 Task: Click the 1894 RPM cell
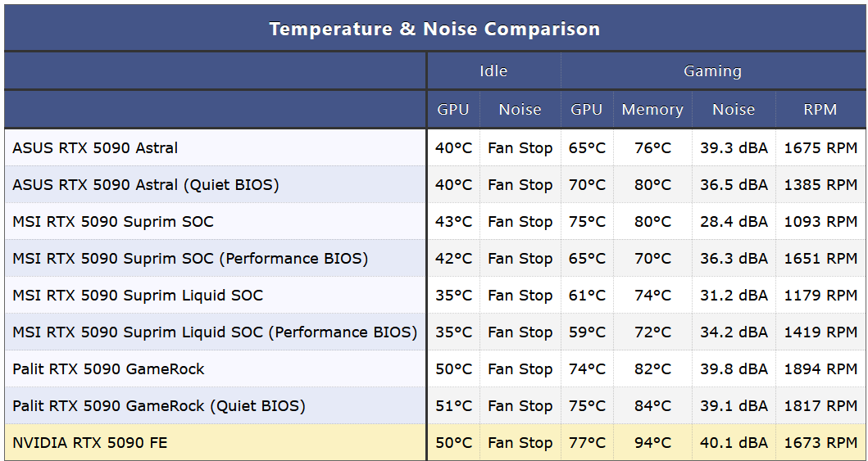[x=820, y=369]
